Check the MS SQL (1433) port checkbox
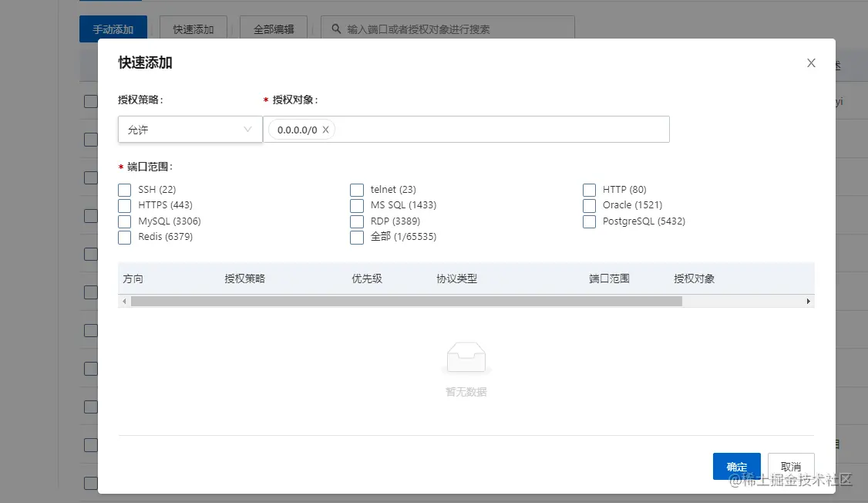This screenshot has width=868, height=503. point(357,205)
